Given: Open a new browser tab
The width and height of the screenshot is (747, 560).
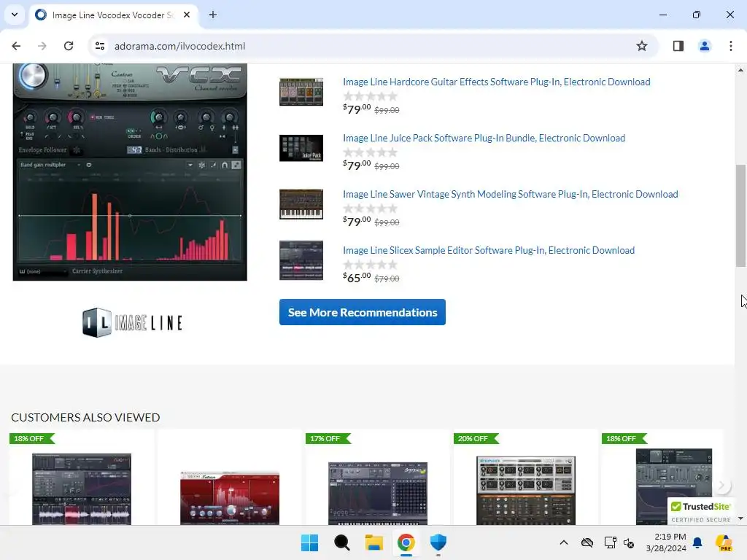Looking at the screenshot, I should (213, 15).
